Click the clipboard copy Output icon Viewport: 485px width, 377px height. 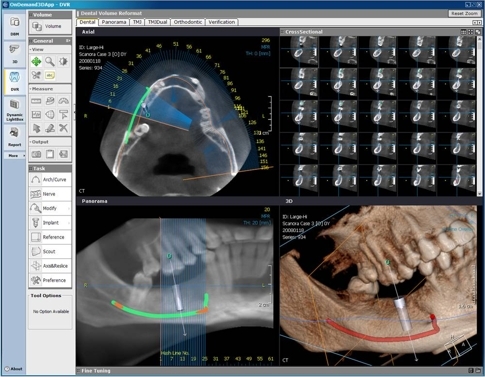tap(50, 154)
